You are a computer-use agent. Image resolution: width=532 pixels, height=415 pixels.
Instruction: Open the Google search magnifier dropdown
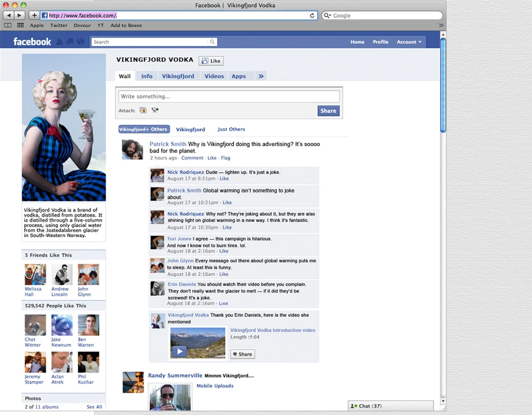click(x=327, y=15)
